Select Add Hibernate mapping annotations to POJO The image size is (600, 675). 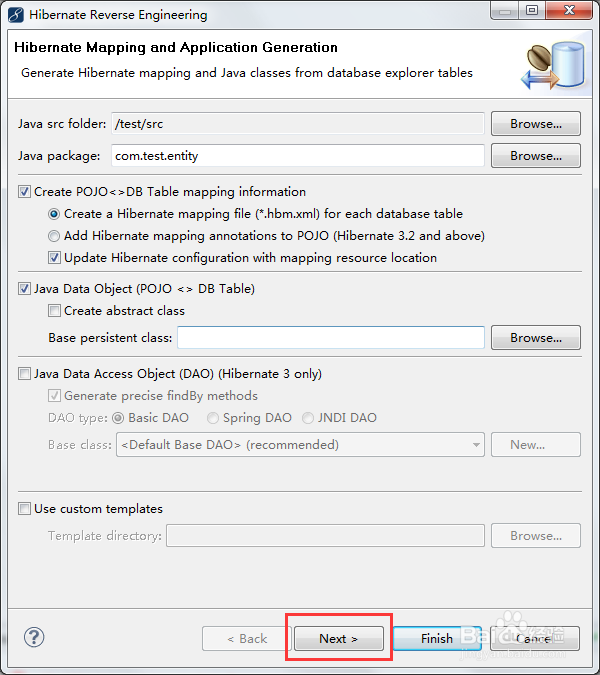[x=55, y=236]
